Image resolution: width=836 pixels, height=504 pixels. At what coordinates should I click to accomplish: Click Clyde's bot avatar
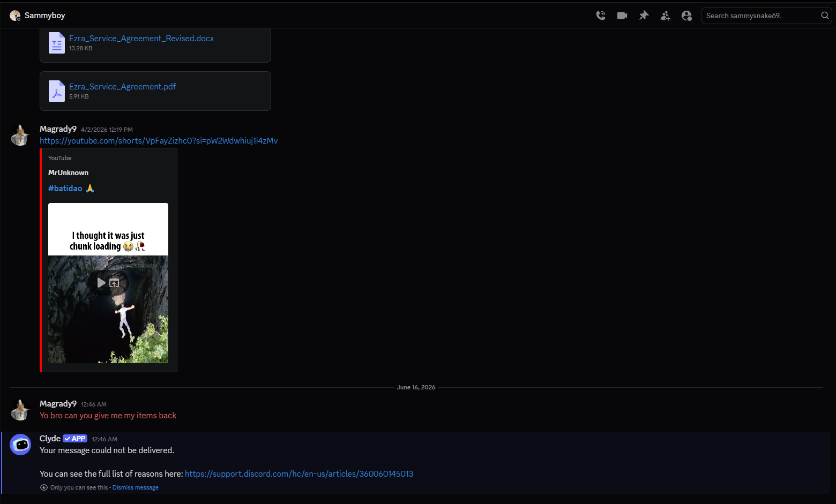tap(20, 445)
